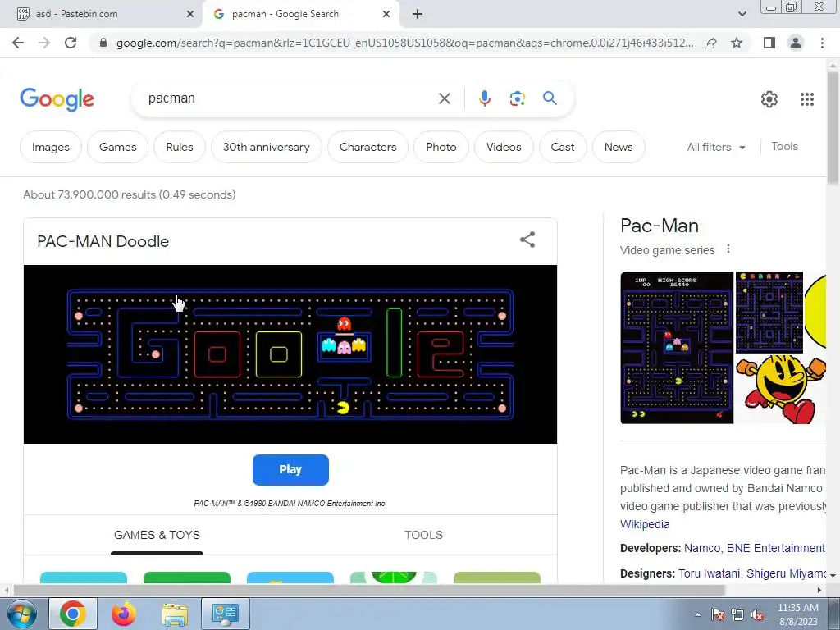Image resolution: width=840 pixels, height=630 pixels.
Task: Start voice search with the microphone icon
Action: point(484,98)
